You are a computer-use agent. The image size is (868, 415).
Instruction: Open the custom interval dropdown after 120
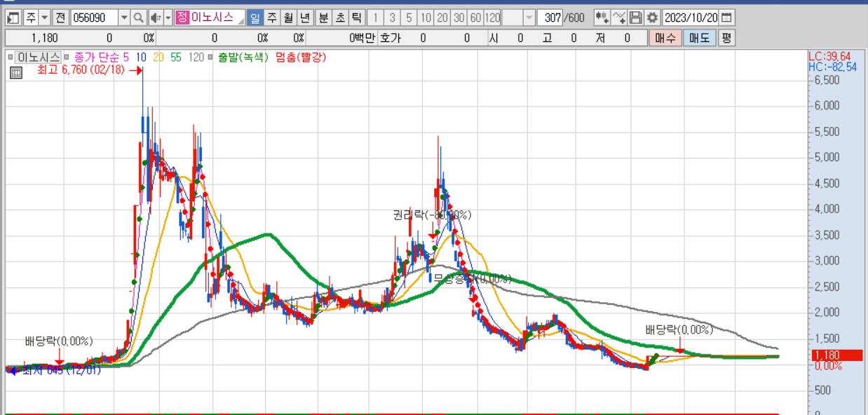click(x=529, y=18)
